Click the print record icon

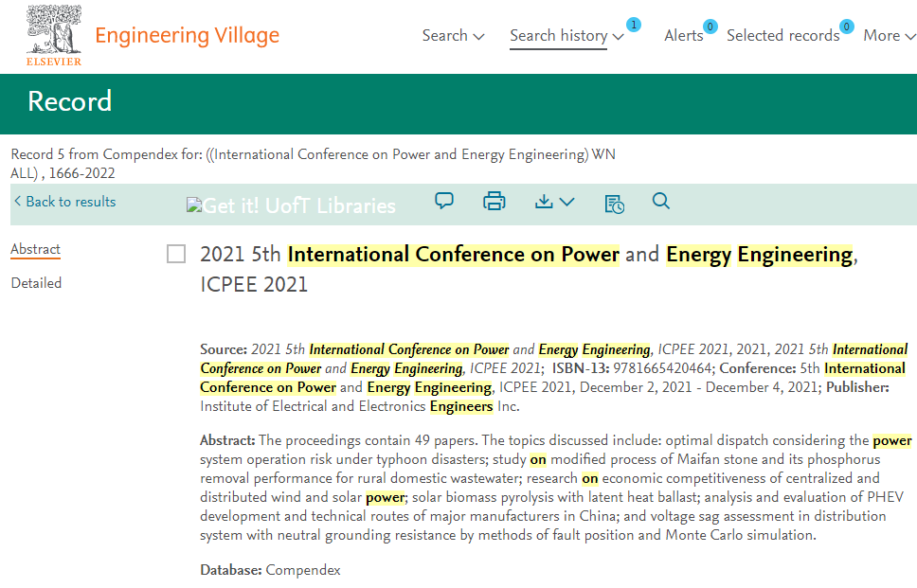[494, 201]
